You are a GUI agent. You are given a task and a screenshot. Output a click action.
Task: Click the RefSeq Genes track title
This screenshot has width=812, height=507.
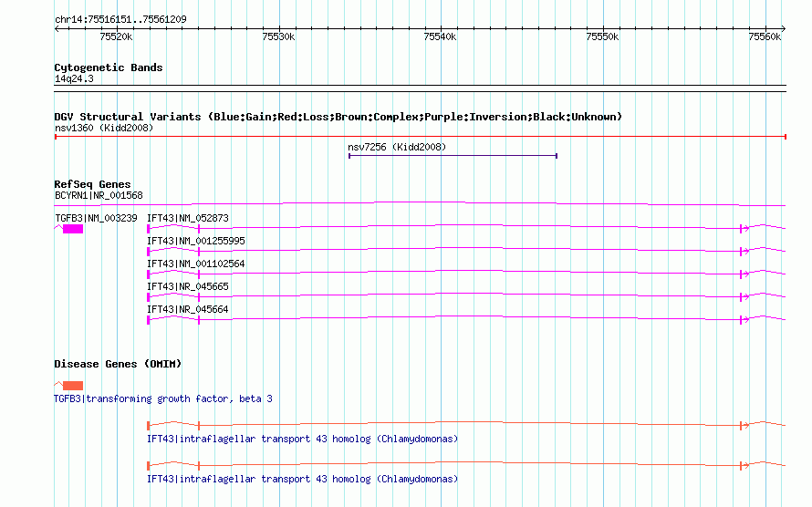point(92,184)
